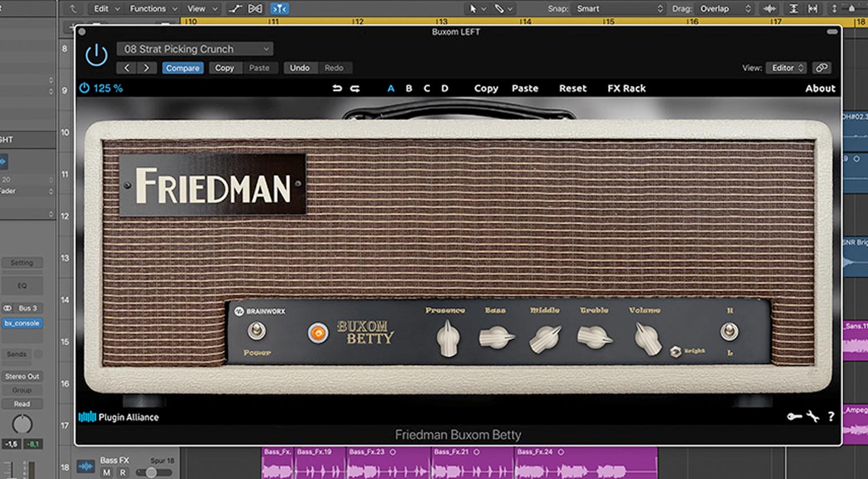This screenshot has height=479, width=868.
Task: Click the 125 % zoom value
Action: 108,88
